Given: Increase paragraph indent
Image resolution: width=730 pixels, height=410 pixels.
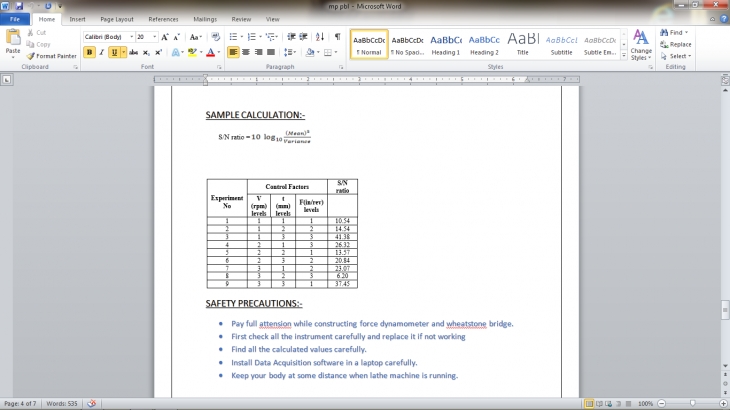Looking at the screenshot, I should coord(304,37).
